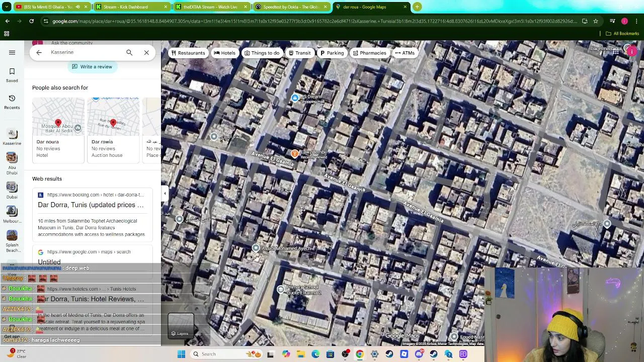Click the Fawzi Tembi orange marker
Screen dimensions: 644x362
(295, 153)
